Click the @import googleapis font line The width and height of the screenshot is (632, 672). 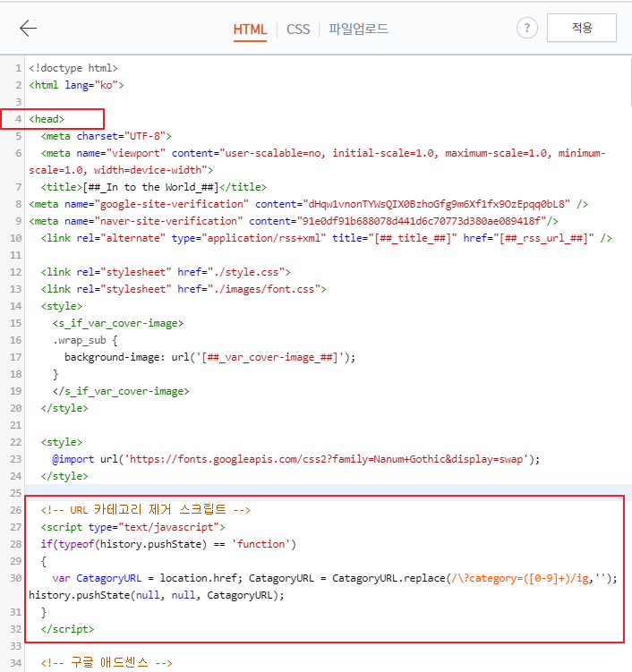(295, 459)
